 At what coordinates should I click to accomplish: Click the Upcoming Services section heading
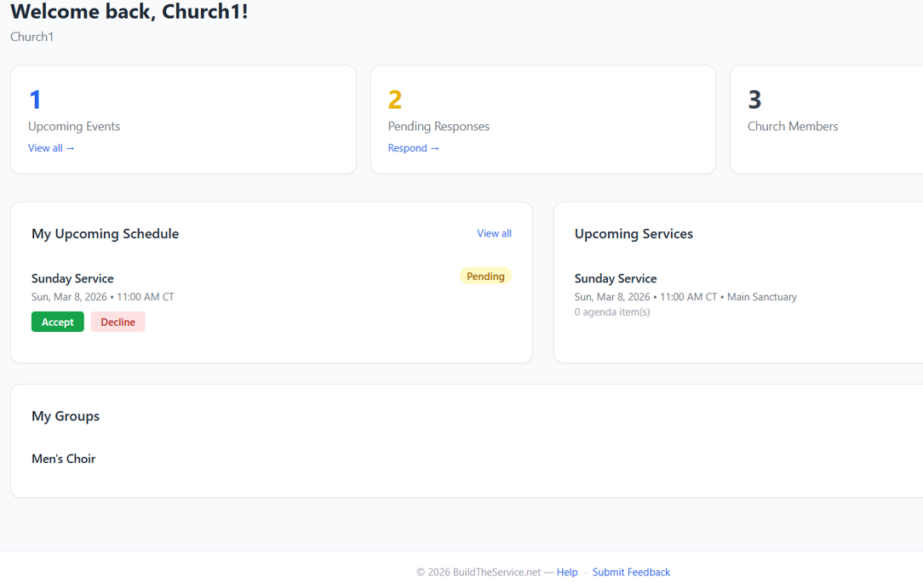click(x=633, y=234)
